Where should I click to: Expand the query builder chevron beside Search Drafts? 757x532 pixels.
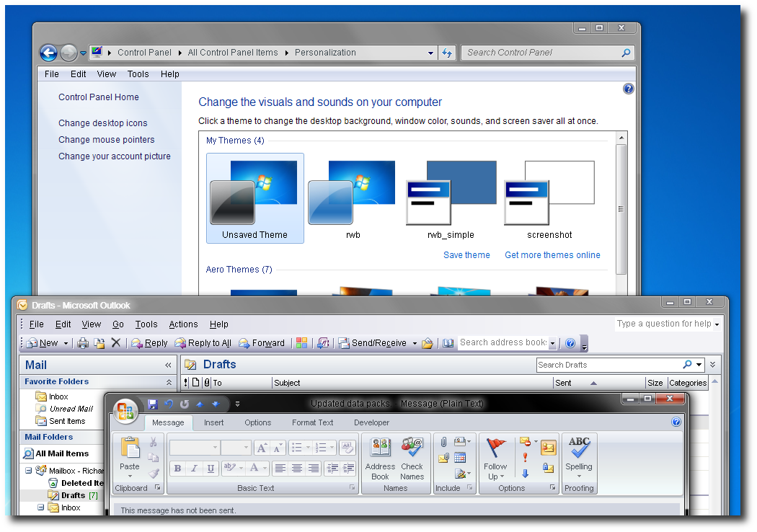pyautogui.click(x=712, y=365)
